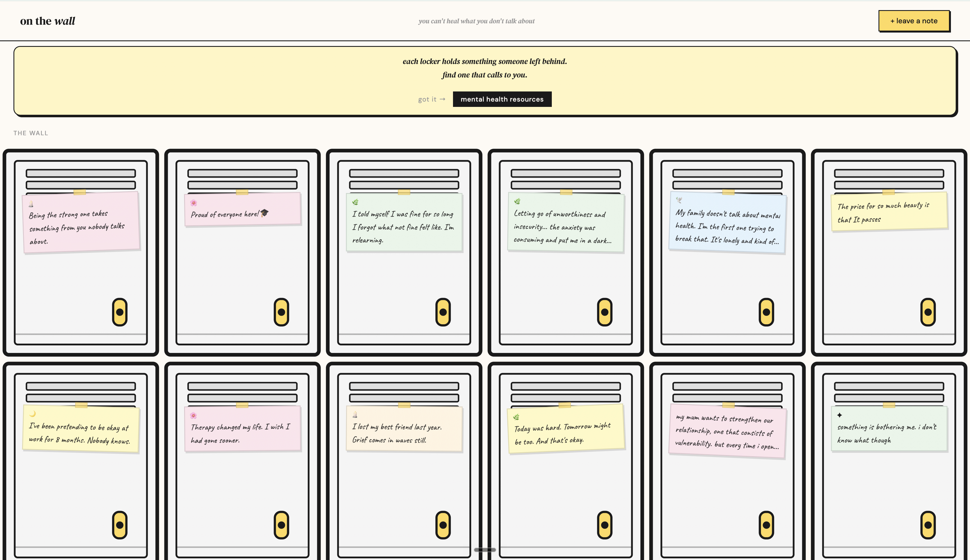970x560 pixels.
Task: Open the 'Today was hard. Tomorrow might' note
Action: point(566,429)
